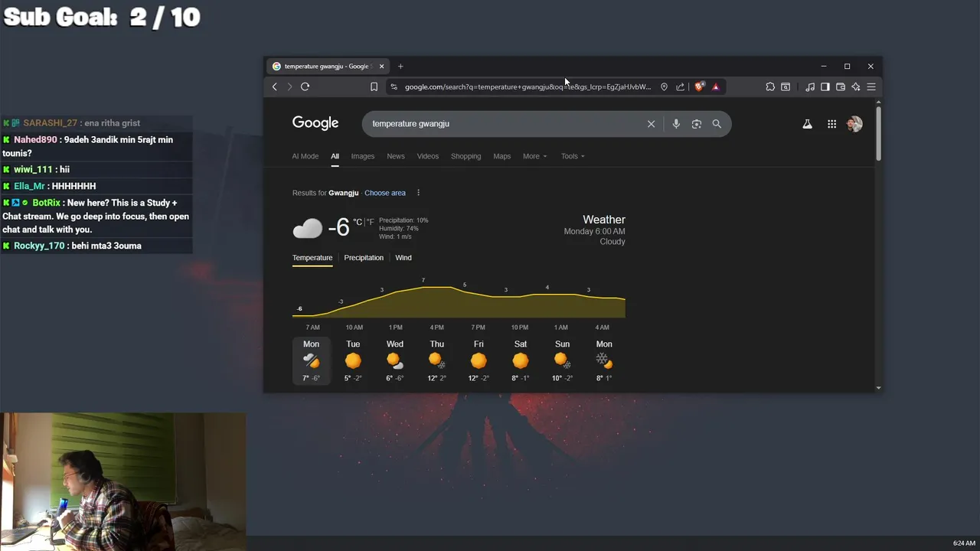Viewport: 980px width, 551px height.
Task: Start voice search microphone
Action: (x=676, y=124)
